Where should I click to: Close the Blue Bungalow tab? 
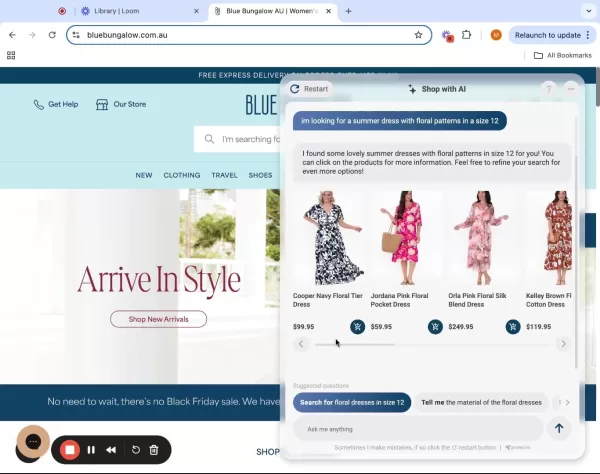click(328, 11)
